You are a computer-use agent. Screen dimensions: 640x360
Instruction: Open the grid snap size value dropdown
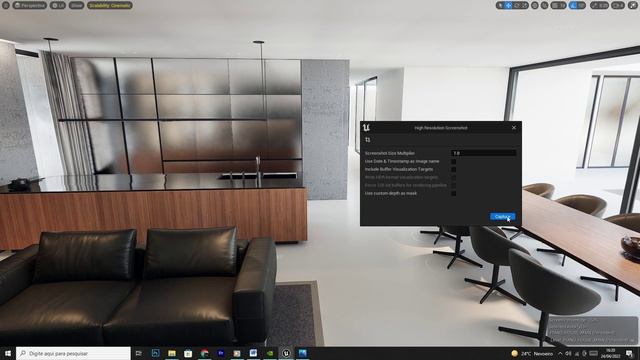[562, 5]
